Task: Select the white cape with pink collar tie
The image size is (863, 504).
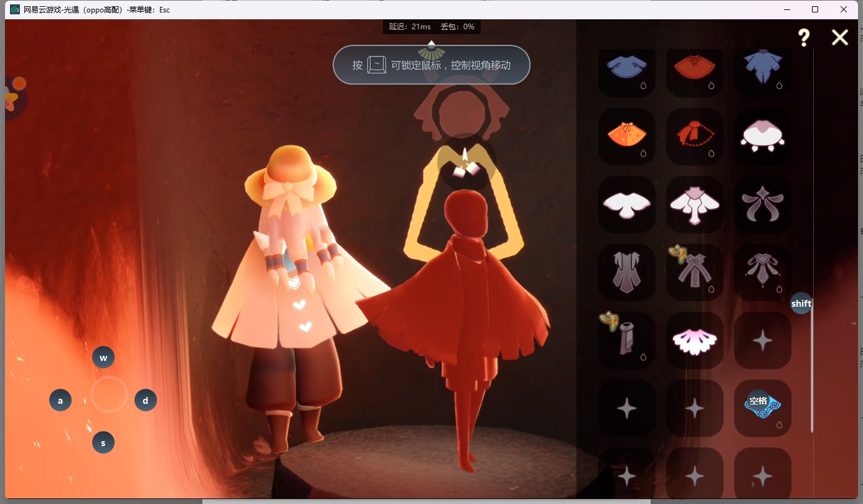Action: point(695,205)
